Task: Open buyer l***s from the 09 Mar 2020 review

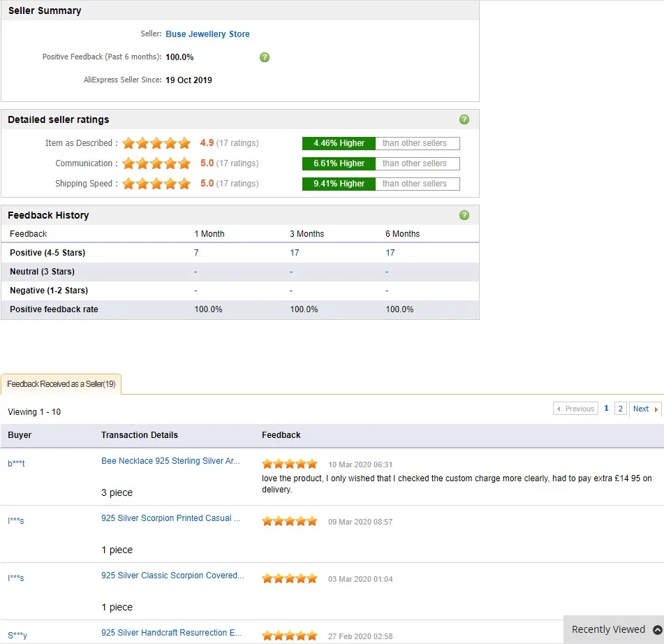Action: pyautogui.click(x=15, y=520)
